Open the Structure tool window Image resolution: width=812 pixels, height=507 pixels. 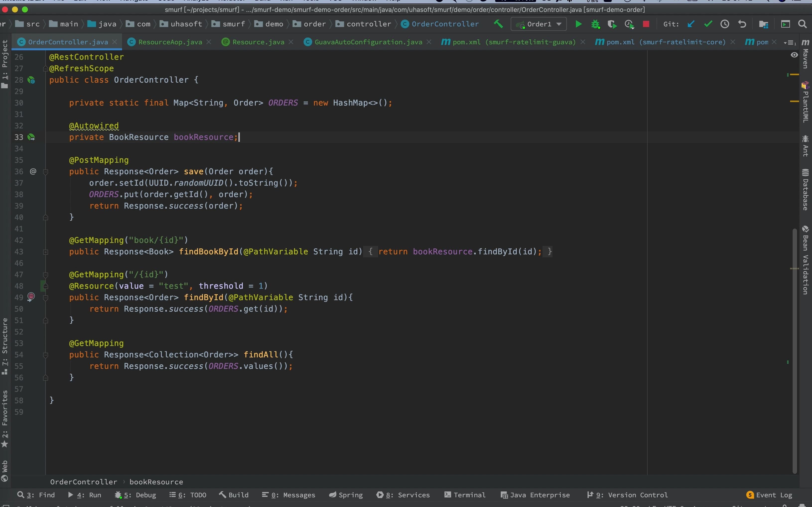click(5, 346)
